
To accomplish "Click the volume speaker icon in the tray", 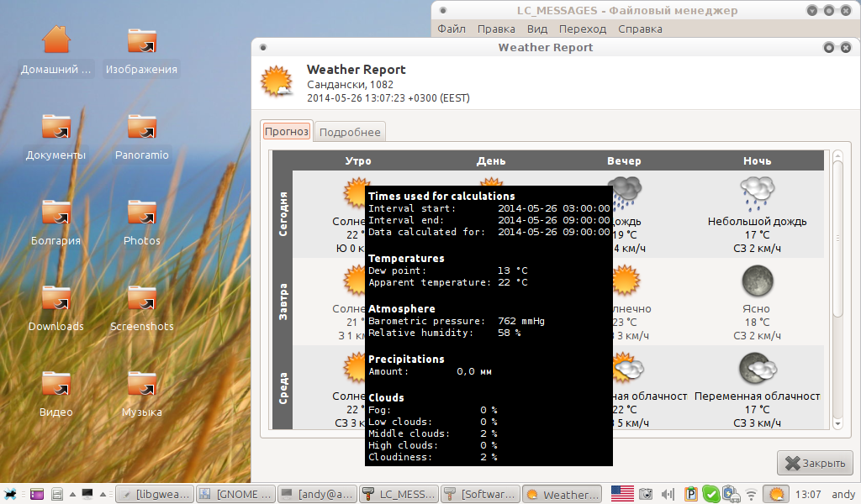I will 668,494.
